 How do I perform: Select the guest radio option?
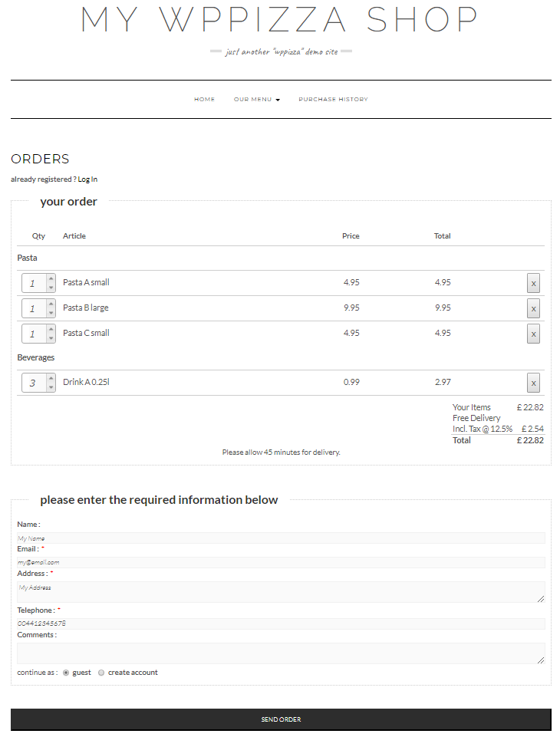click(66, 673)
